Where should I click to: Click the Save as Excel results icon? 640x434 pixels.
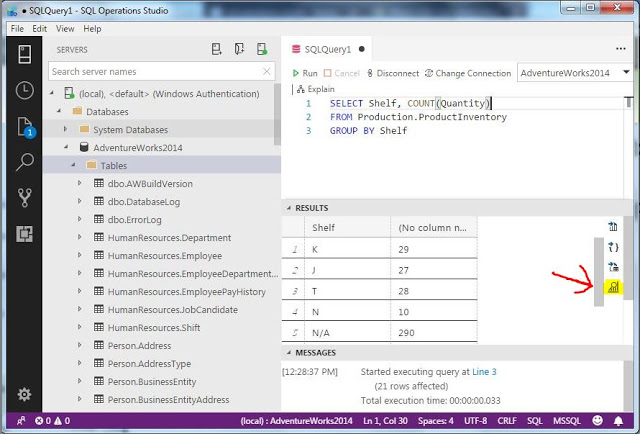click(613, 267)
